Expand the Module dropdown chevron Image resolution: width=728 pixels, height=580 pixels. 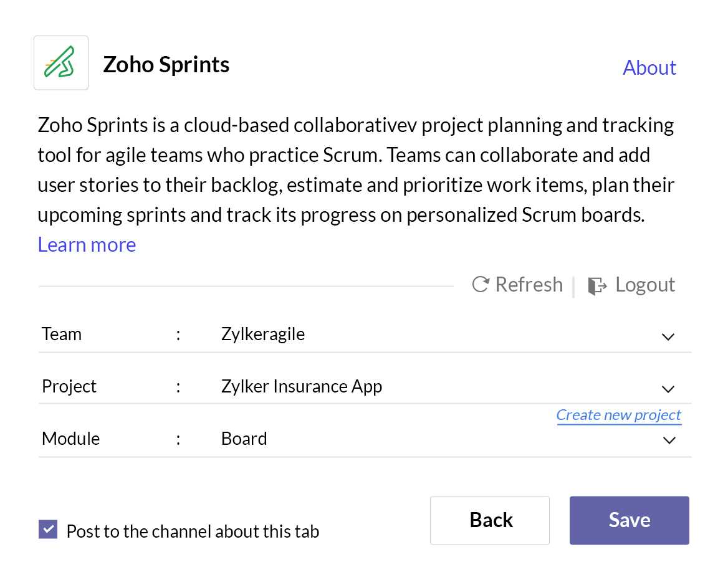669,439
